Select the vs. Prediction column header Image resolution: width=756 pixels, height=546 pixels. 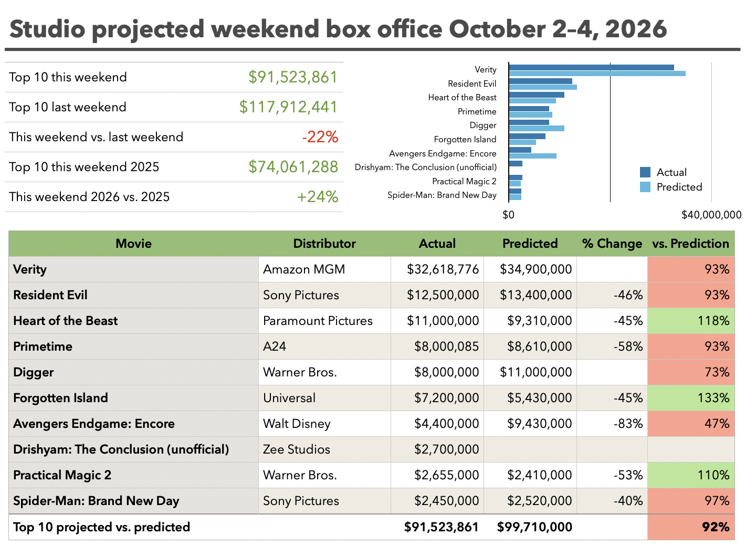pos(691,244)
